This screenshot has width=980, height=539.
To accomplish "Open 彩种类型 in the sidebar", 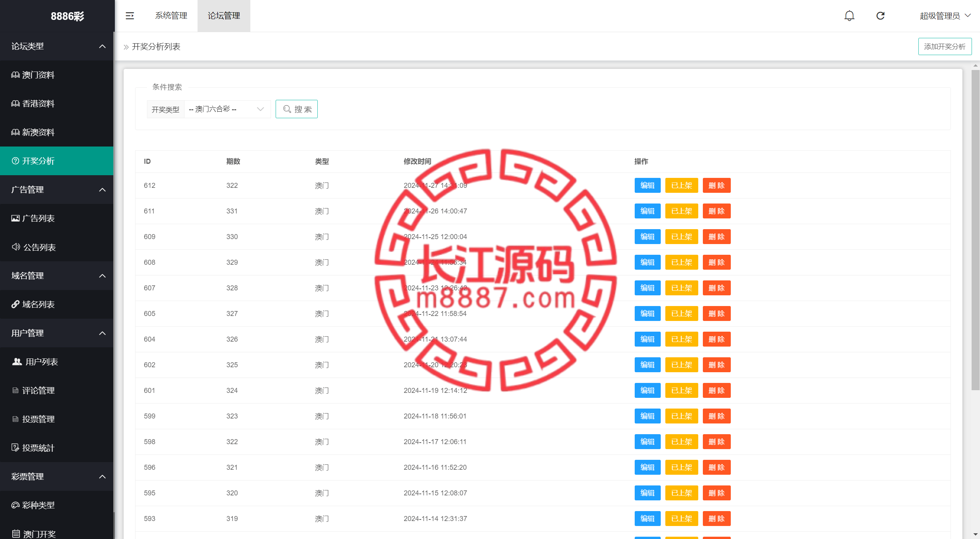I will [57, 505].
